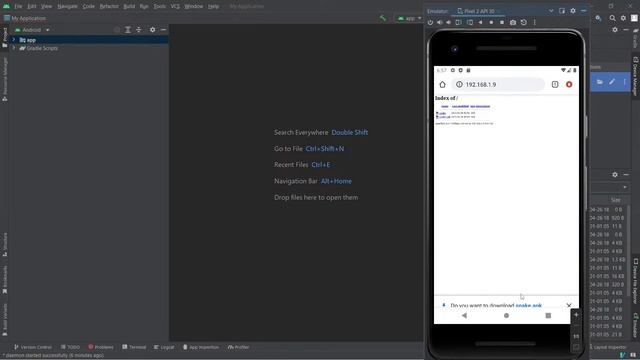Rotate emulator device right

470,22
